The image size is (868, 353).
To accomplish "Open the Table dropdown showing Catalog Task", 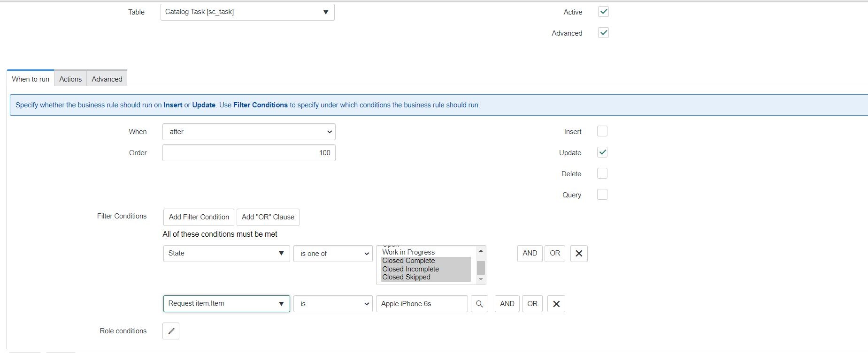I will point(247,12).
